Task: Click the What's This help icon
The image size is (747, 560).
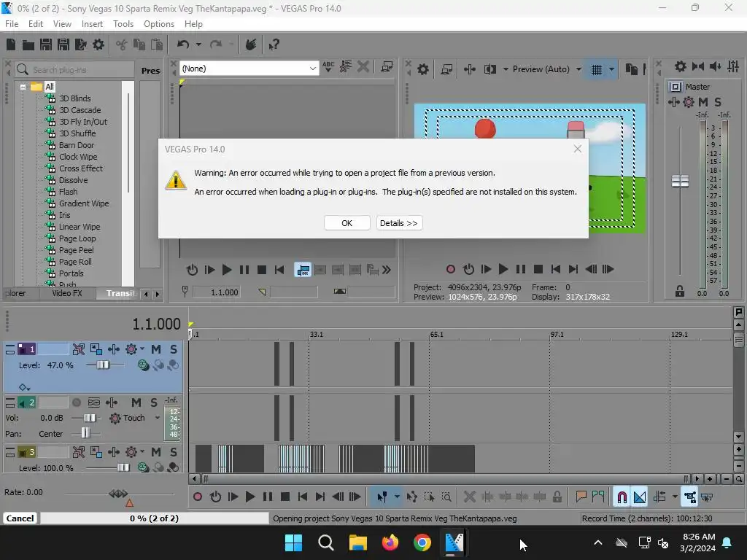Action: 274,44
